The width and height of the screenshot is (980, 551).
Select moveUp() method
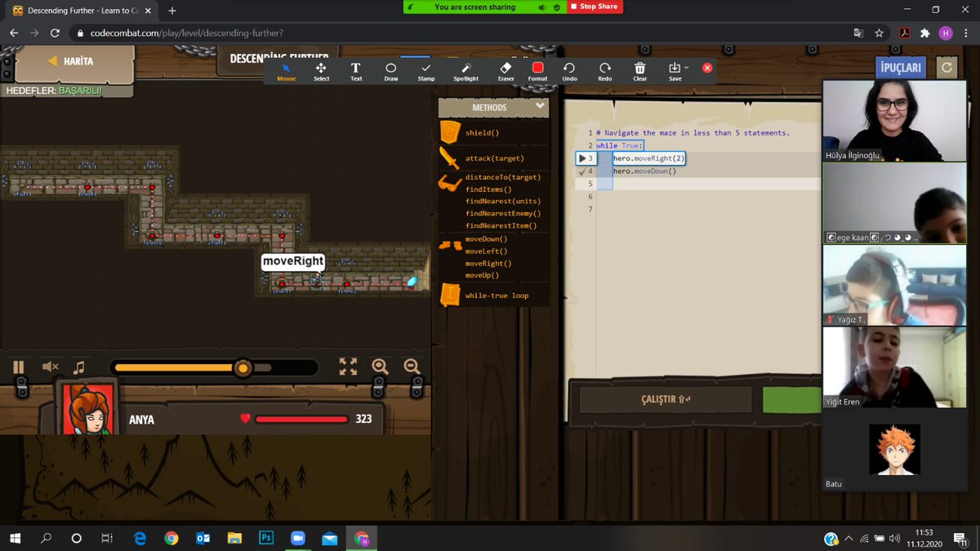(482, 275)
